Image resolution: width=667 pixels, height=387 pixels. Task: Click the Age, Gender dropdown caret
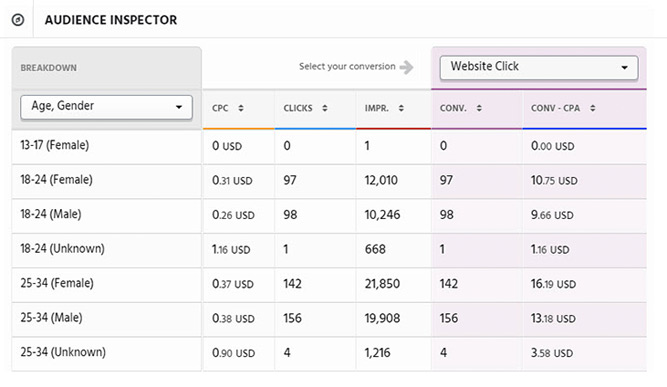179,107
